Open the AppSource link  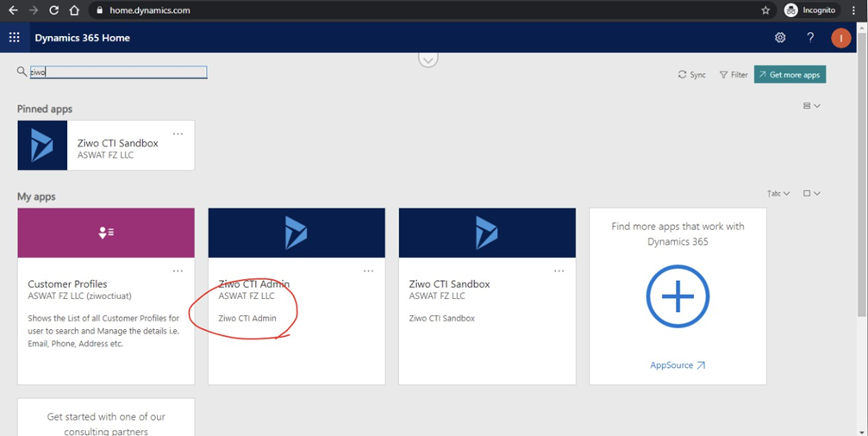[678, 365]
